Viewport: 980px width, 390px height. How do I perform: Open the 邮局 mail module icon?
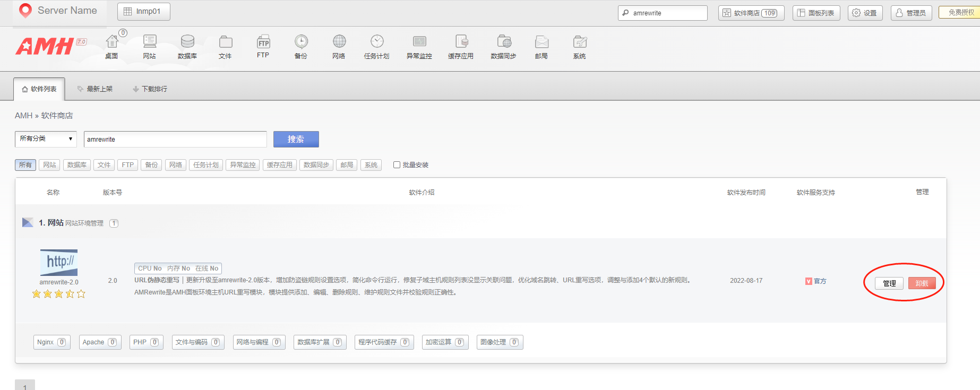(541, 47)
